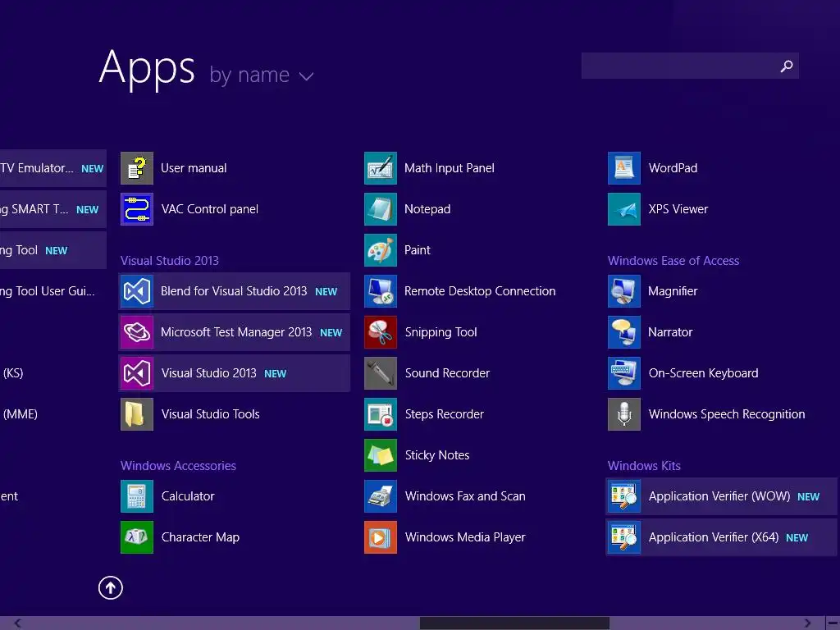This screenshot has width=840, height=630.
Task: Click the zoom-out minus button bottom corner
Action: coord(833,623)
